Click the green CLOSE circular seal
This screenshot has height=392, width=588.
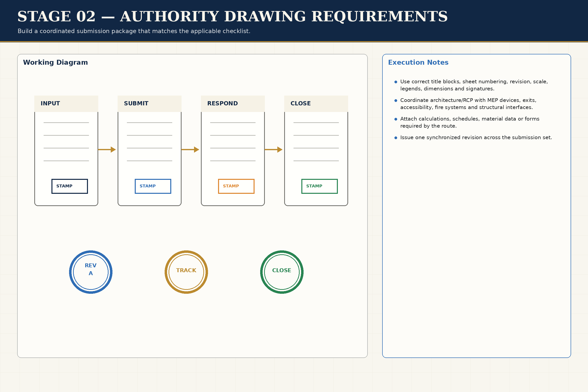tap(282, 272)
